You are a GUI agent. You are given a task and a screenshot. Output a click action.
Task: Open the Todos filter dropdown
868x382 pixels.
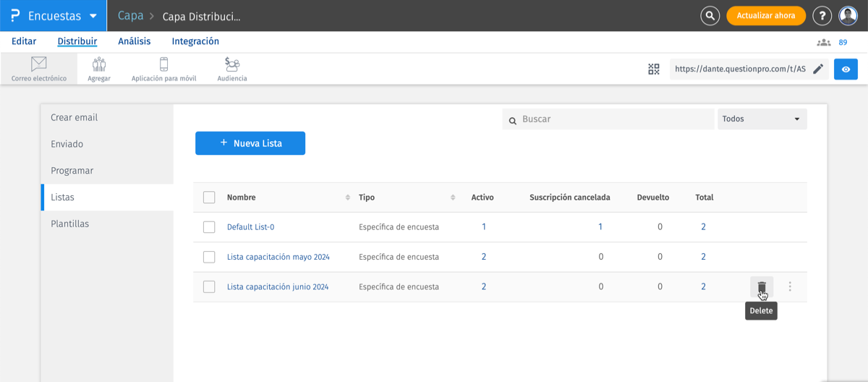pos(762,119)
